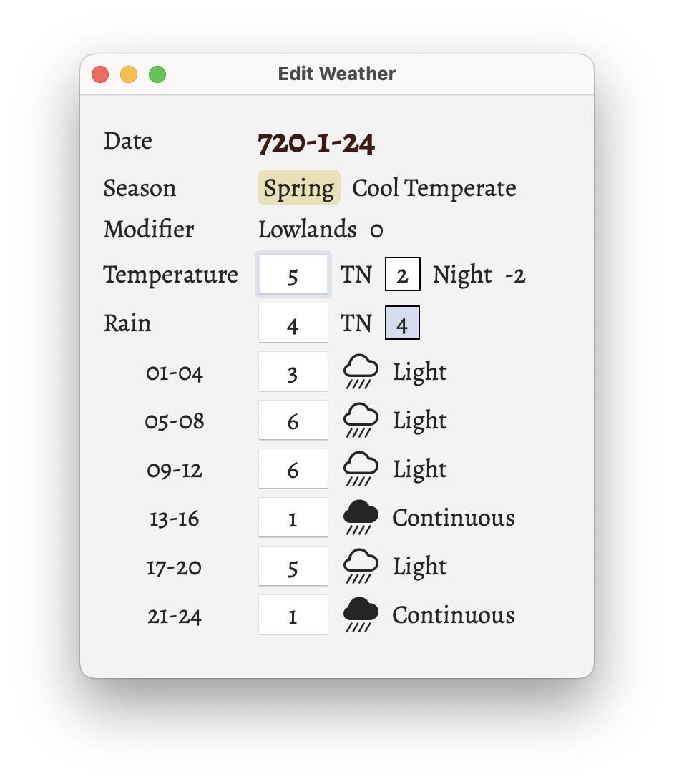The width and height of the screenshot is (674, 784).
Task: Select the Lowlands modifier label
Action: point(308,230)
